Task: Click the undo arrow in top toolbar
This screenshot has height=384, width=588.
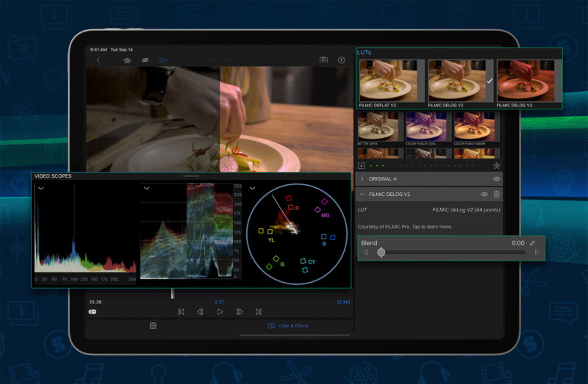Action: 212,60
